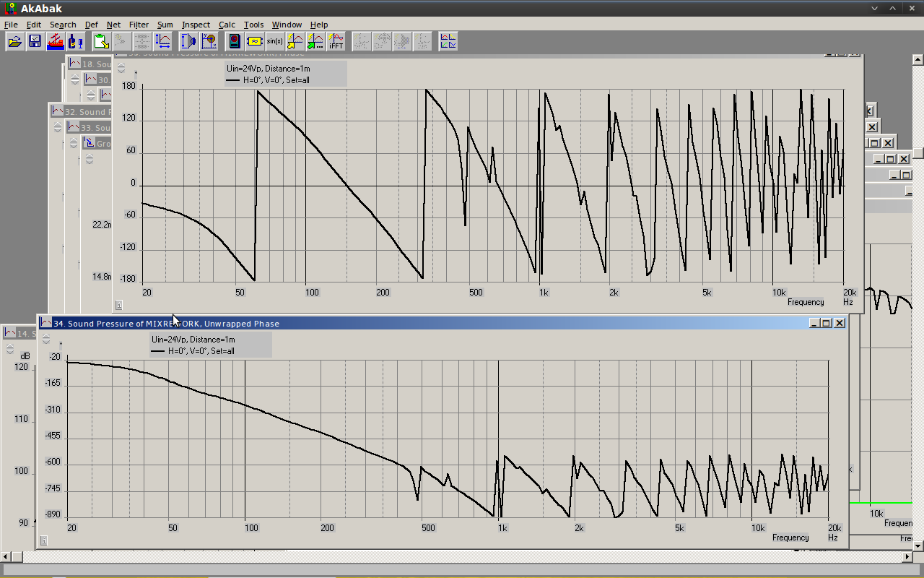Click 'Uin=24Vp, Distance=1m' legend in Phase window

point(270,69)
